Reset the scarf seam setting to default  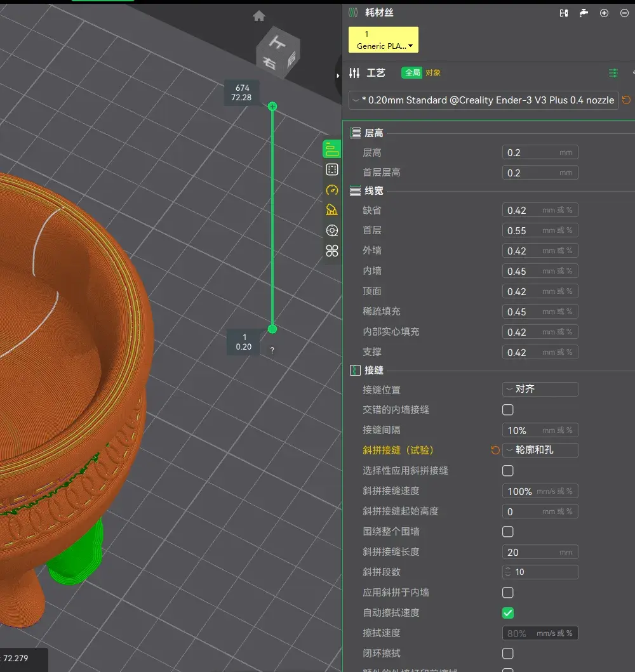495,451
